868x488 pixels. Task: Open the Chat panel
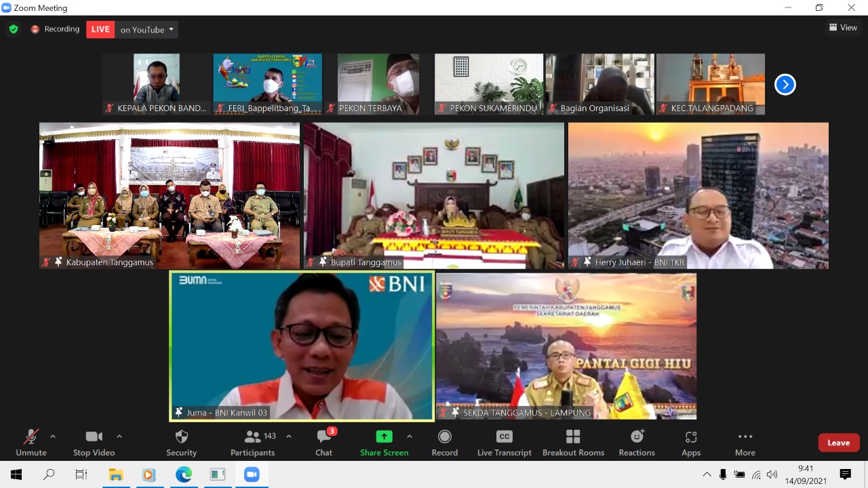[x=324, y=443]
